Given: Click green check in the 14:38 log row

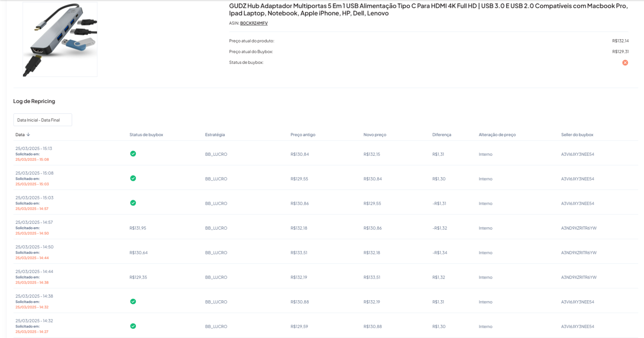Looking at the screenshot, I should coord(133,301).
